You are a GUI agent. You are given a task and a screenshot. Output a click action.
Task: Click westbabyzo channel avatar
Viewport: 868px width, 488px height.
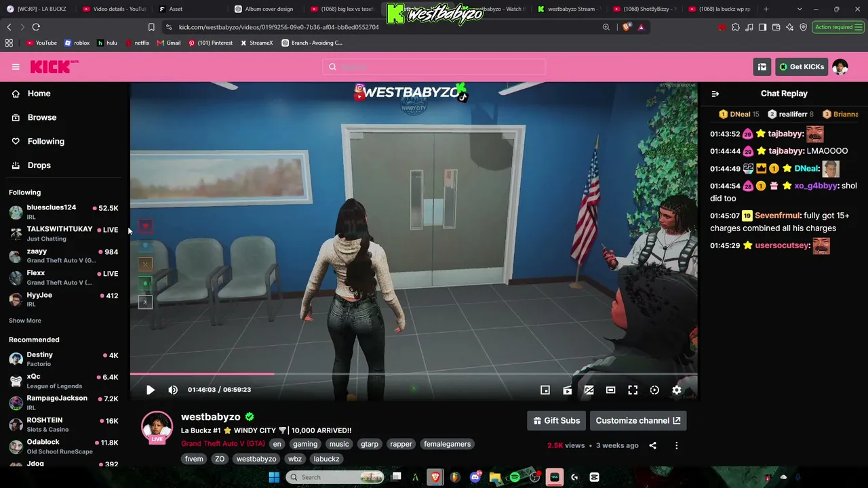157,427
